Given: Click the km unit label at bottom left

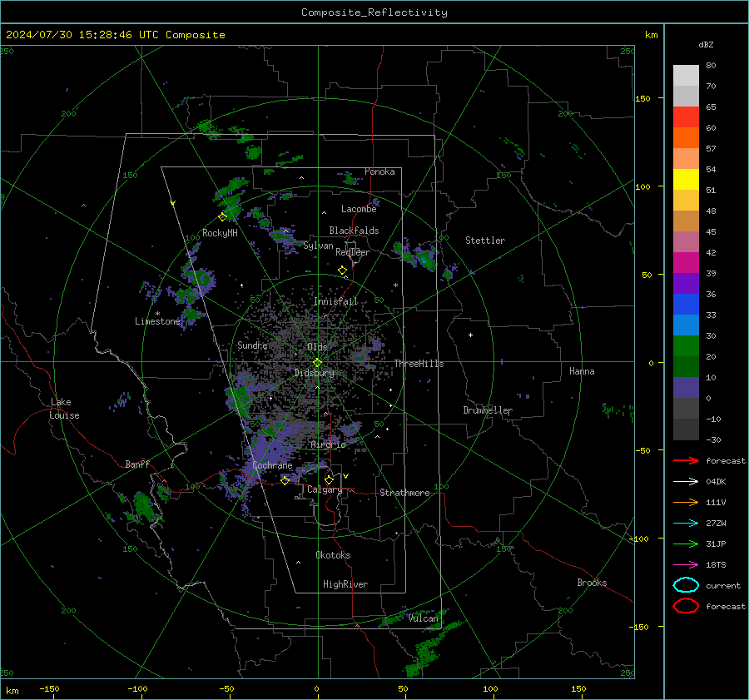Looking at the screenshot, I should click(12, 691).
